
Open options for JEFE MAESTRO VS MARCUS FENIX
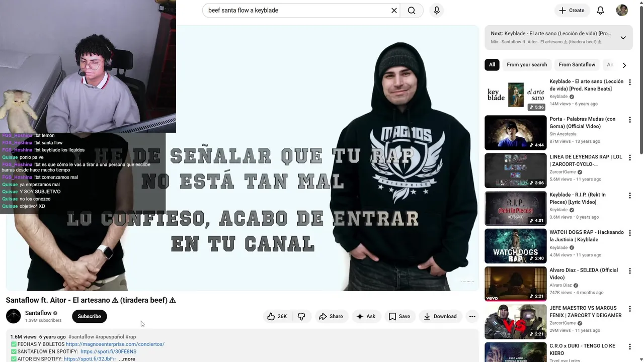tap(629, 308)
